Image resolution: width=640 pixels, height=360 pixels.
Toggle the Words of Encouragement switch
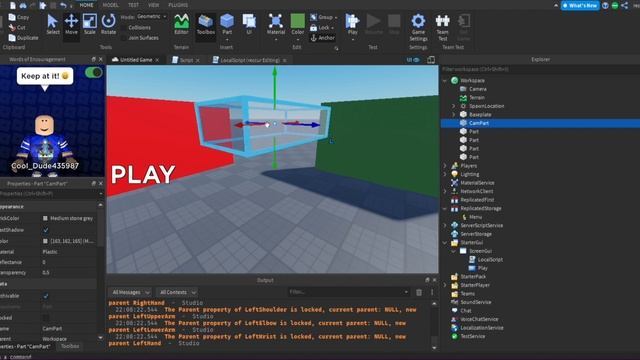click(94, 73)
